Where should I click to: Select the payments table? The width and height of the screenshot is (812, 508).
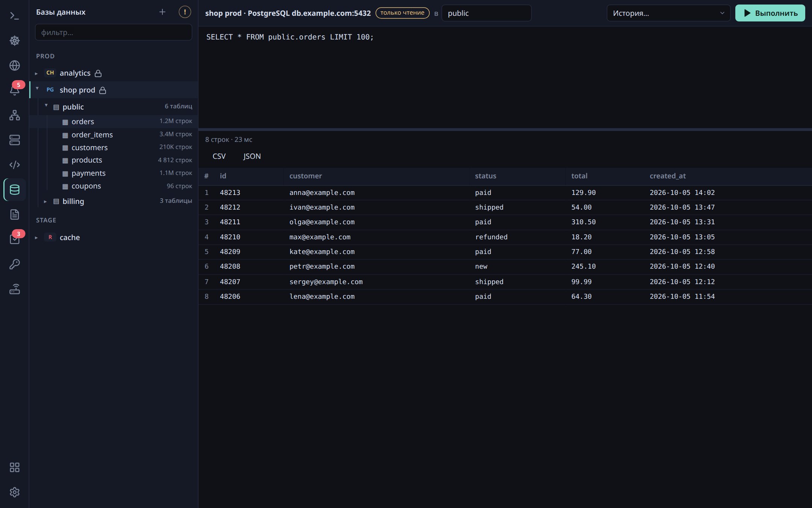pos(114,173)
